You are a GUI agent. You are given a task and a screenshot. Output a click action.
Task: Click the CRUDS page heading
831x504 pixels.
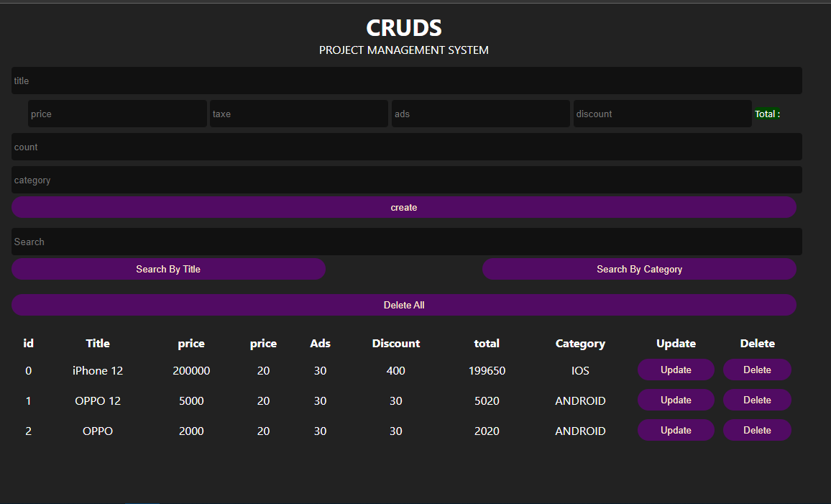coord(403,28)
